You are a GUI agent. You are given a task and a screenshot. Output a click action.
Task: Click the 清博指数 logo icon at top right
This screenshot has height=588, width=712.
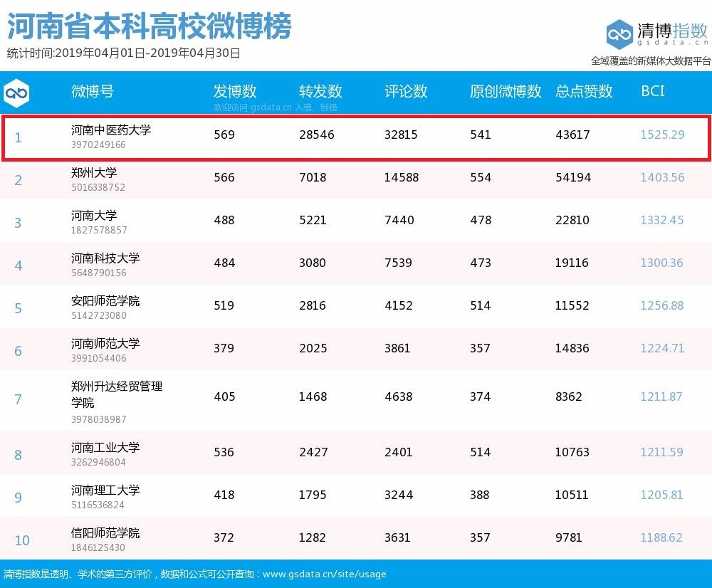(x=619, y=33)
